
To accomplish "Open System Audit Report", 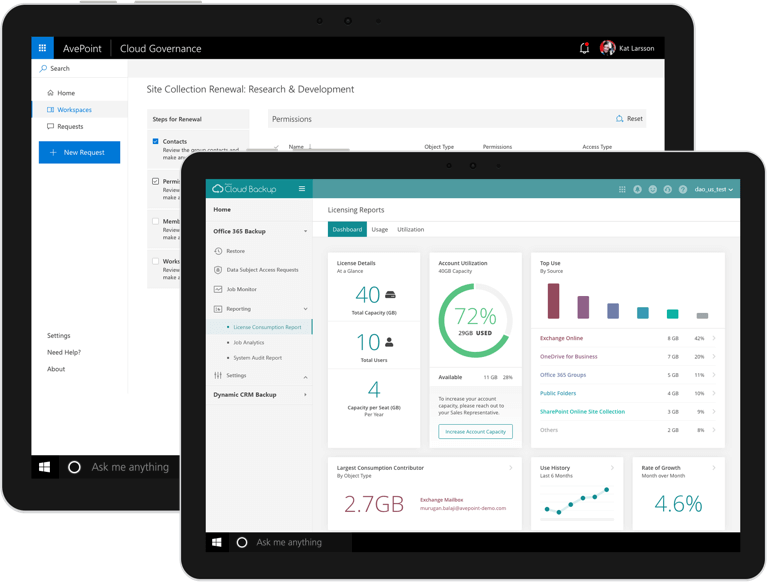I will click(x=257, y=358).
